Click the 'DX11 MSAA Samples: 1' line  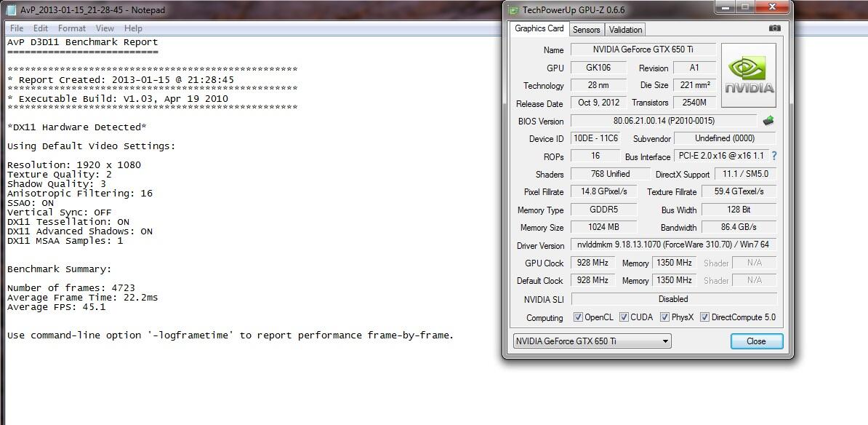pyautogui.click(x=65, y=241)
